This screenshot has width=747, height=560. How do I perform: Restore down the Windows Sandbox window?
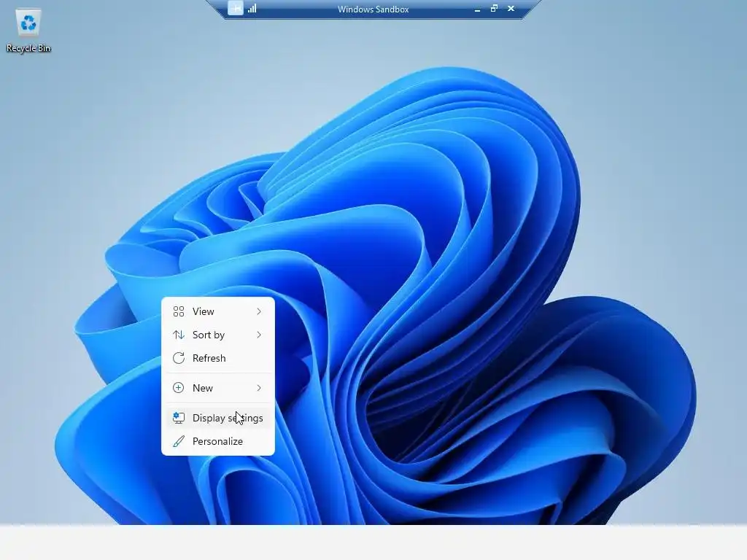pos(494,9)
